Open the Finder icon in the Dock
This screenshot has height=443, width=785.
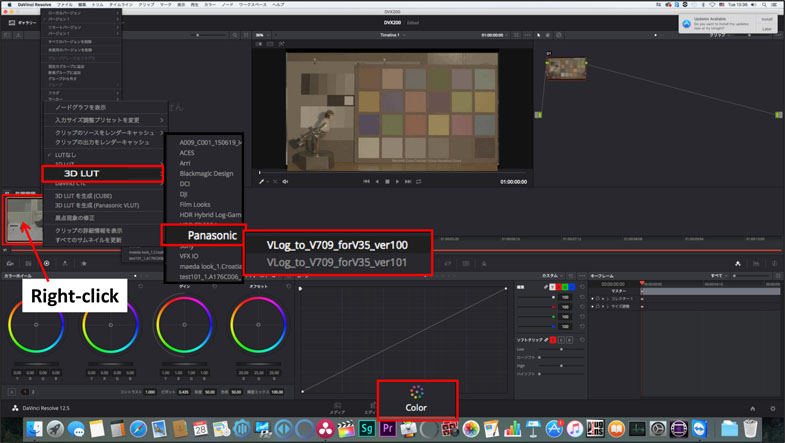(x=35, y=429)
